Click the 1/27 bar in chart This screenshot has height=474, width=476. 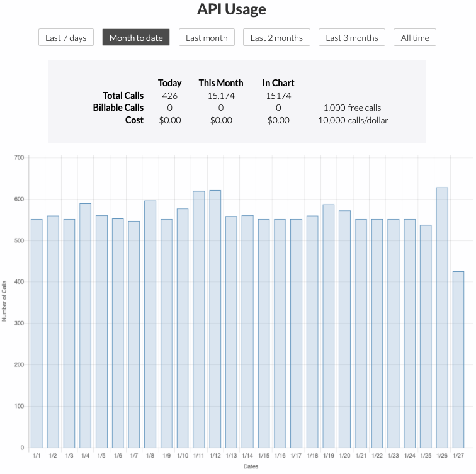(458, 359)
